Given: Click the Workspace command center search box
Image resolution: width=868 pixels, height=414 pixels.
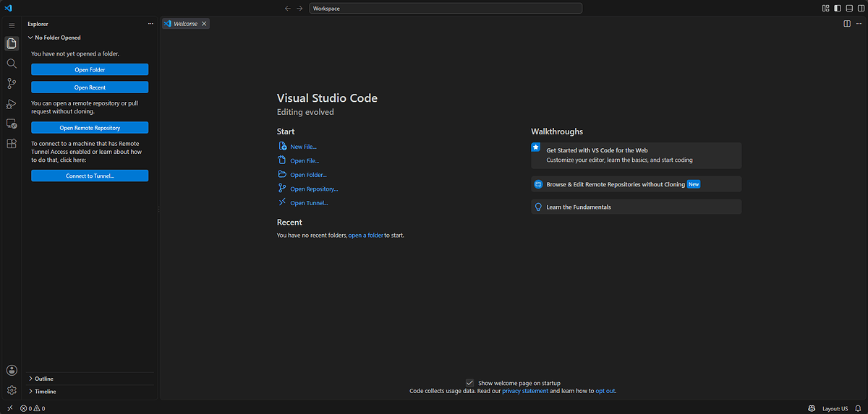Looking at the screenshot, I should click(x=446, y=8).
